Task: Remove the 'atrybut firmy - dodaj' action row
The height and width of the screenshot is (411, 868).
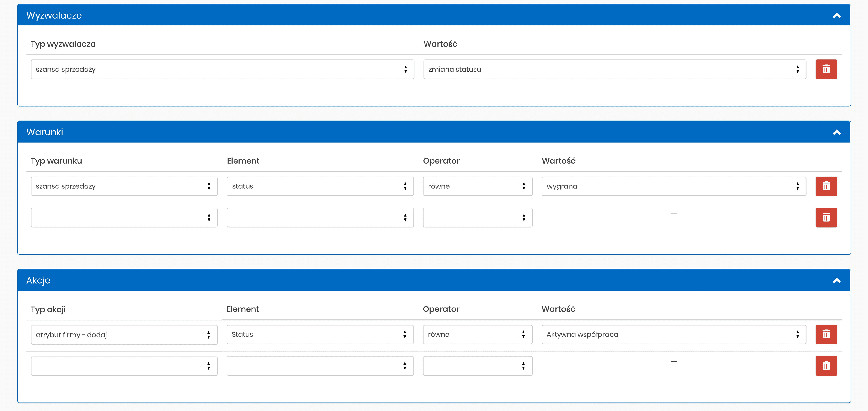Action: click(x=826, y=334)
